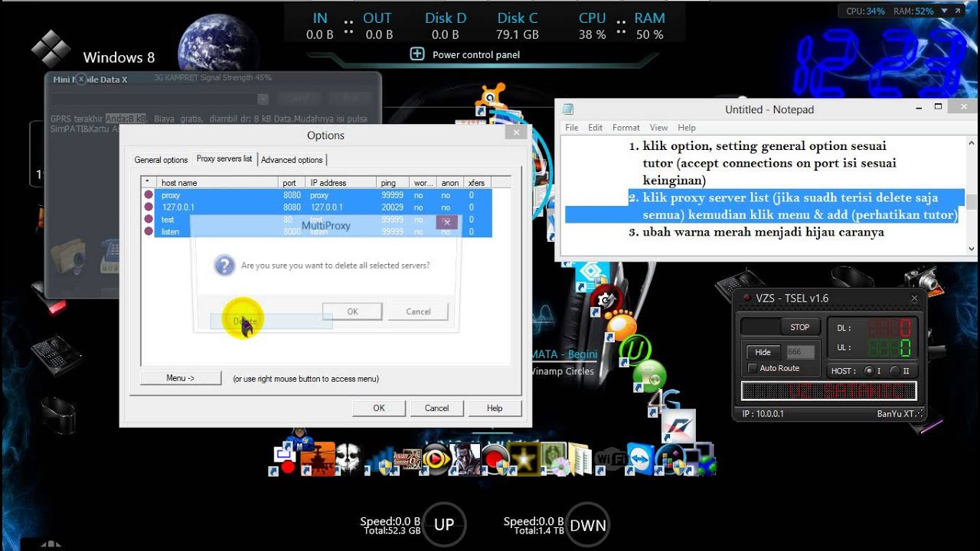Open the Notepad View menu
Image resolution: width=980 pixels, height=551 pixels.
point(658,128)
